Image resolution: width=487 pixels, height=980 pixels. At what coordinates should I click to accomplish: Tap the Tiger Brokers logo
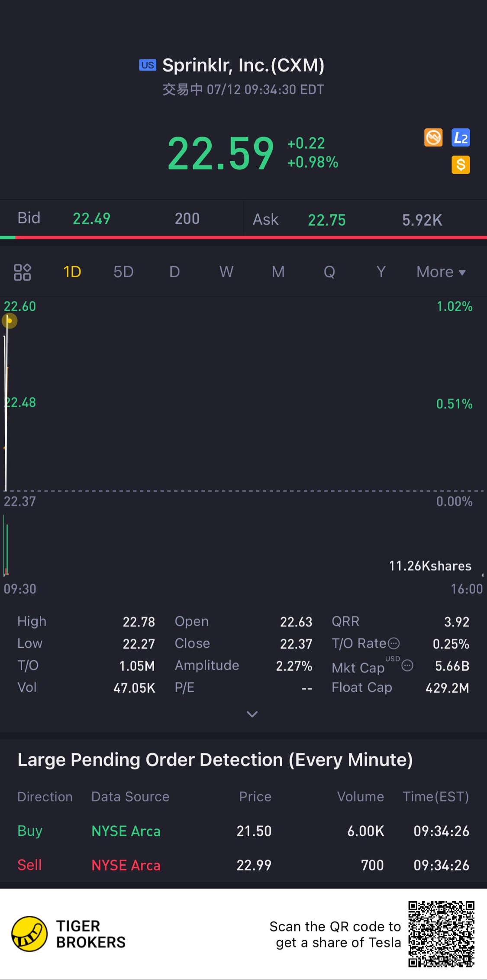pos(29,934)
